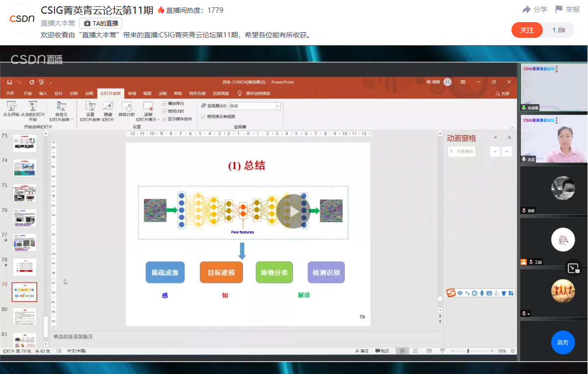Uncheck the 使用计时 checkbox
Image resolution: width=588 pixels, height=374 pixels.
tap(164, 111)
